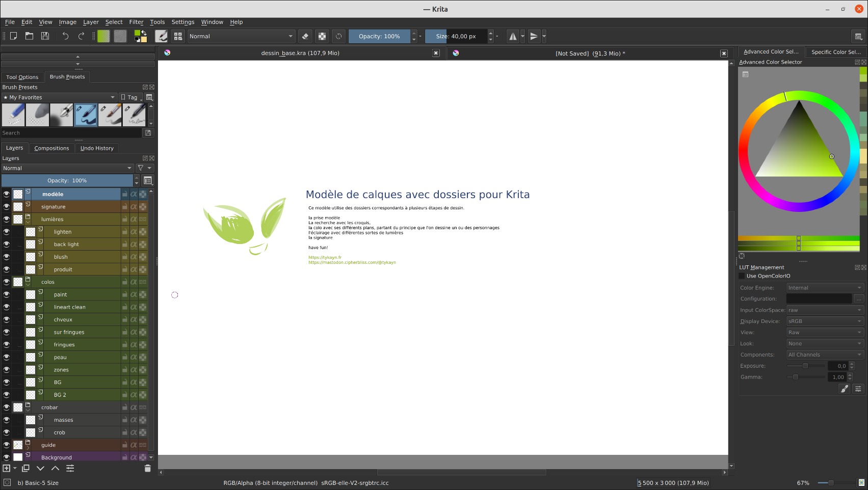Image resolution: width=868 pixels, height=490 pixels.
Task: Open layer properties icon
Action: pos(70,468)
